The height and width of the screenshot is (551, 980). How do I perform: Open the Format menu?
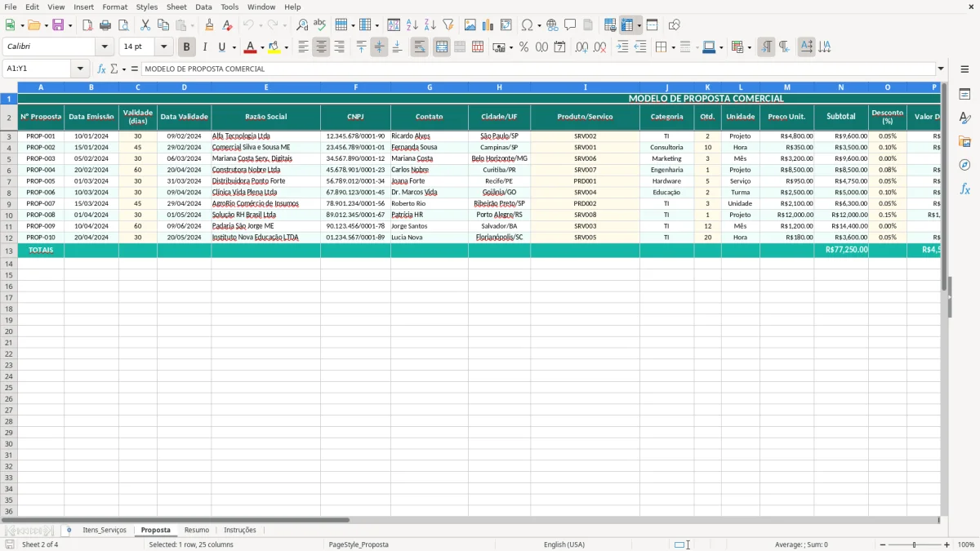(114, 7)
